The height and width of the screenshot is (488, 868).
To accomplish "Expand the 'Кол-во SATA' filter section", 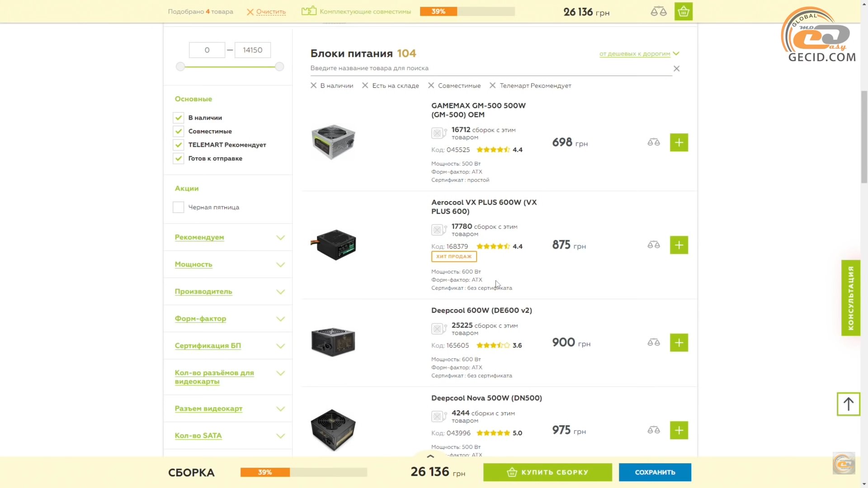I will coord(230,436).
